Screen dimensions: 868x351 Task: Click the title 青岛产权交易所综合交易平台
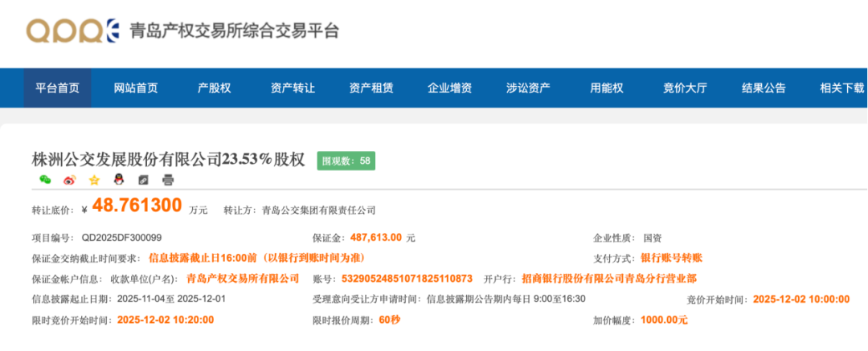tap(234, 31)
